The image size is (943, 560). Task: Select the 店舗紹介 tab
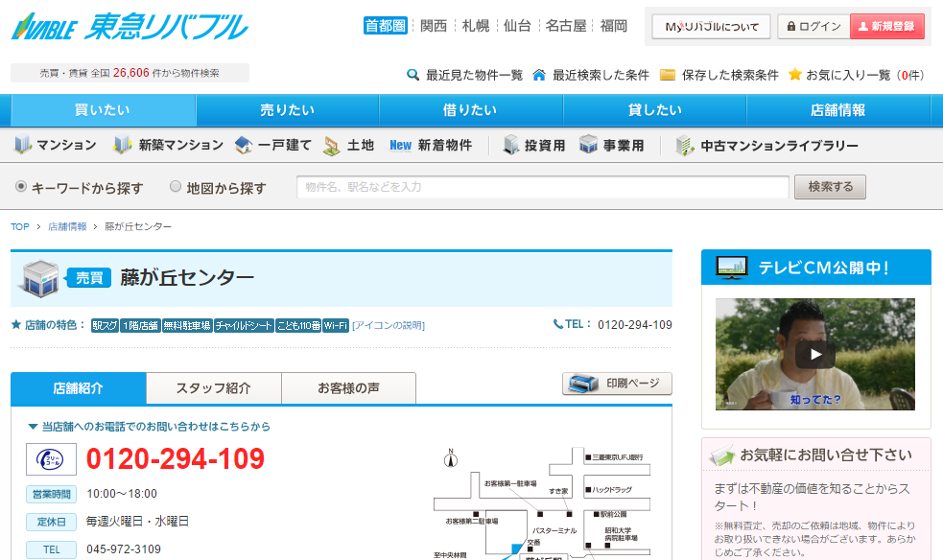click(x=78, y=388)
